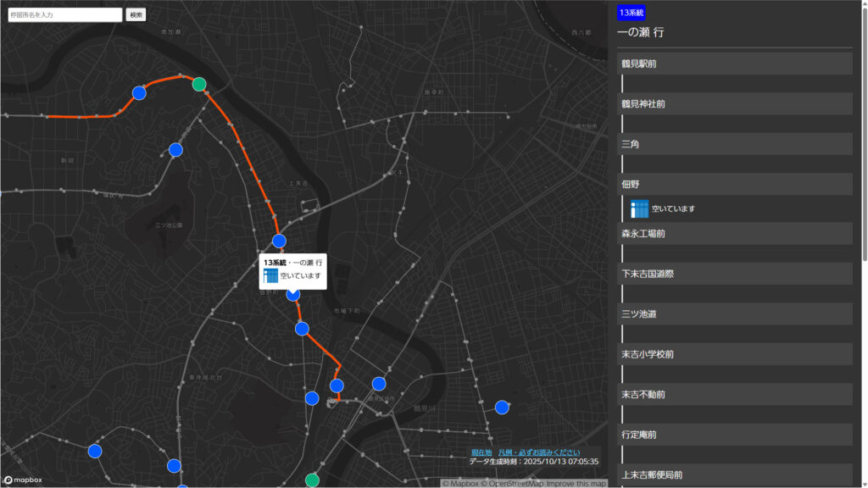The width and height of the screenshot is (868, 488).
Task: Click the far-right blue bus marker
Action: (502, 408)
